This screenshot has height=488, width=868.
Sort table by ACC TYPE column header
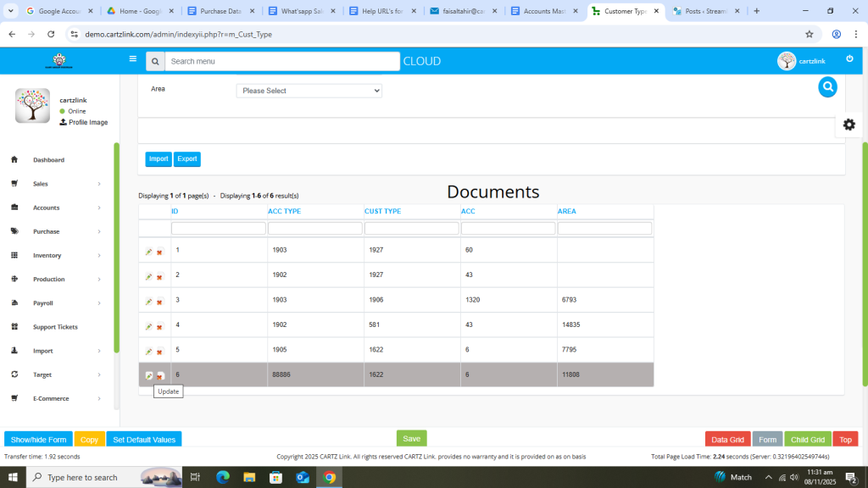284,211
